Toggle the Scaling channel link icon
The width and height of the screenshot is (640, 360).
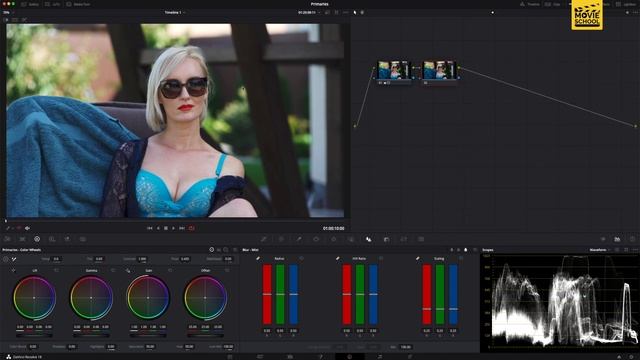pos(418,258)
